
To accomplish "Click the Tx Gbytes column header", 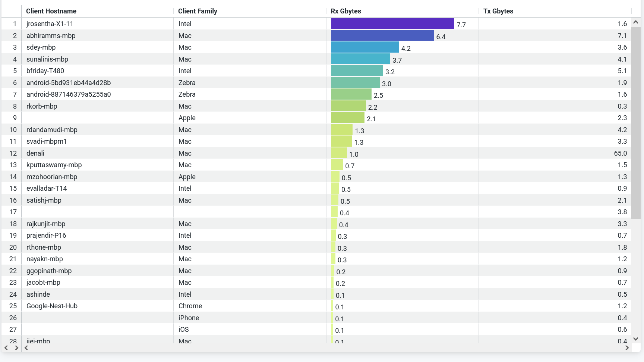I will tap(498, 11).
